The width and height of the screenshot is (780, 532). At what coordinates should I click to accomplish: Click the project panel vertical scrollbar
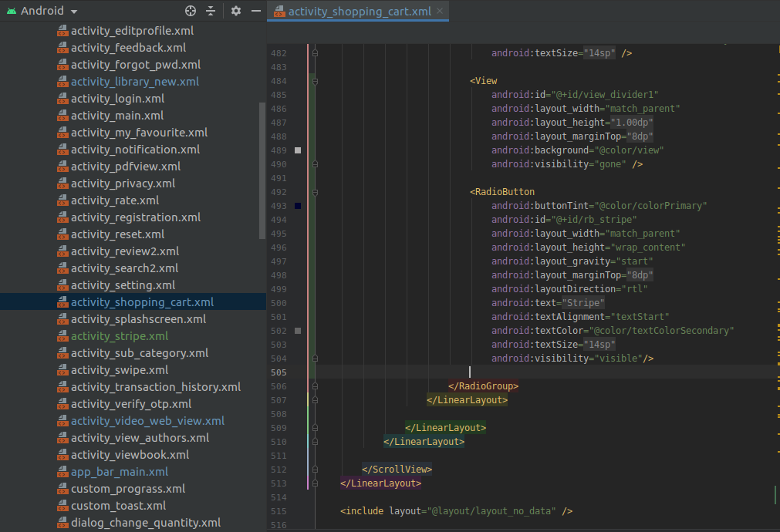[x=262, y=170]
